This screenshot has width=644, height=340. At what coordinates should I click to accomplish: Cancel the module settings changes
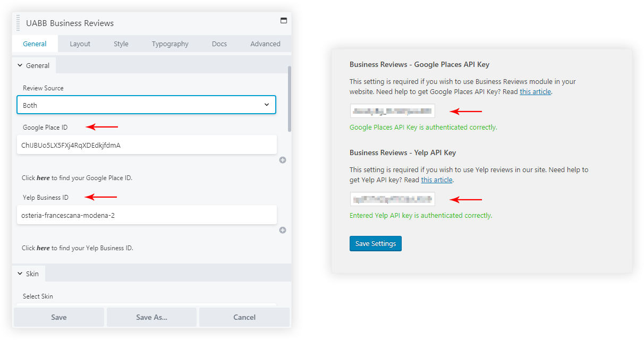tap(244, 317)
